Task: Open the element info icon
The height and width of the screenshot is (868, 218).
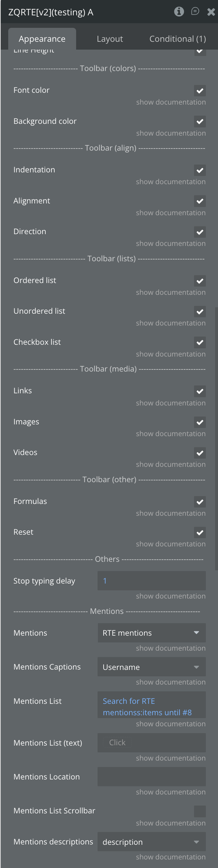Action: (179, 12)
